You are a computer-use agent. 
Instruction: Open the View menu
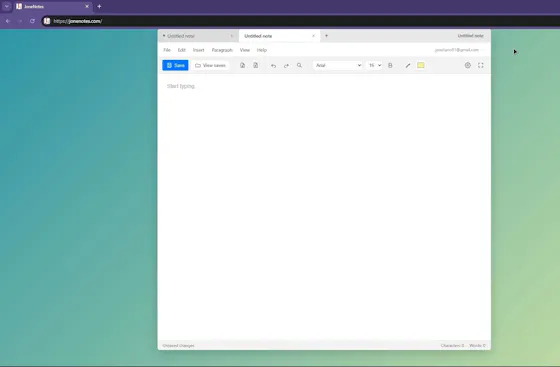point(245,50)
